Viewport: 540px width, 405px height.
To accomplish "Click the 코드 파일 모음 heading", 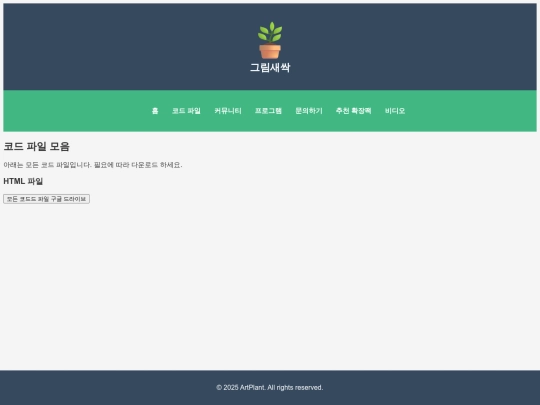I will pos(37,146).
